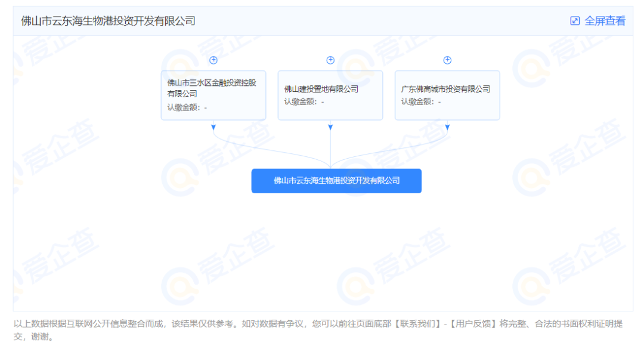The width and height of the screenshot is (644, 349).
Task: Expand the plus above 广东佛高城市投资有限公司
Action: click(x=447, y=60)
